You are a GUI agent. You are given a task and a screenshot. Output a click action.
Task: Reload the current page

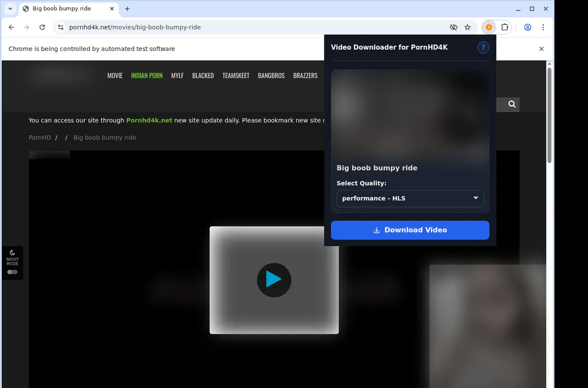pos(42,27)
